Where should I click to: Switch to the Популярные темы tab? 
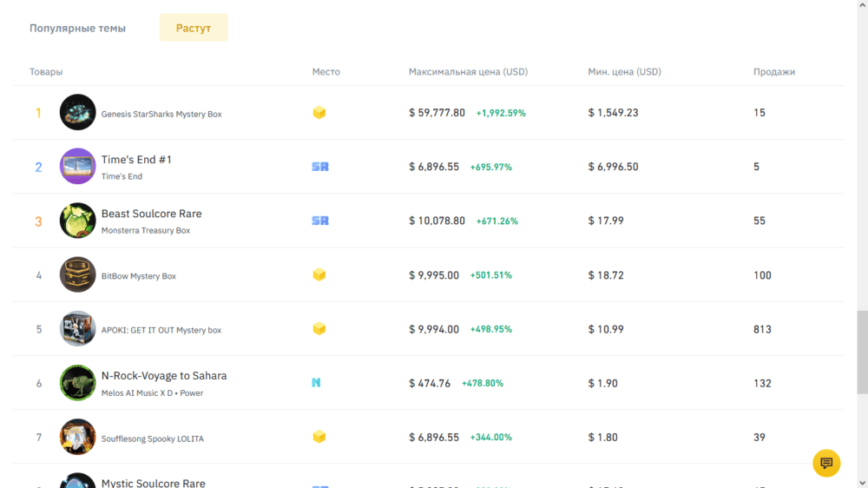[77, 28]
